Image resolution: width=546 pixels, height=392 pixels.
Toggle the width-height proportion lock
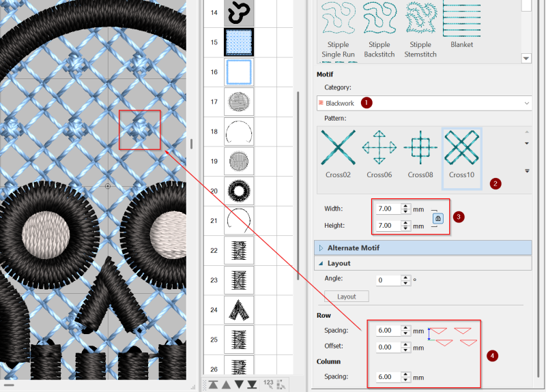[437, 218]
